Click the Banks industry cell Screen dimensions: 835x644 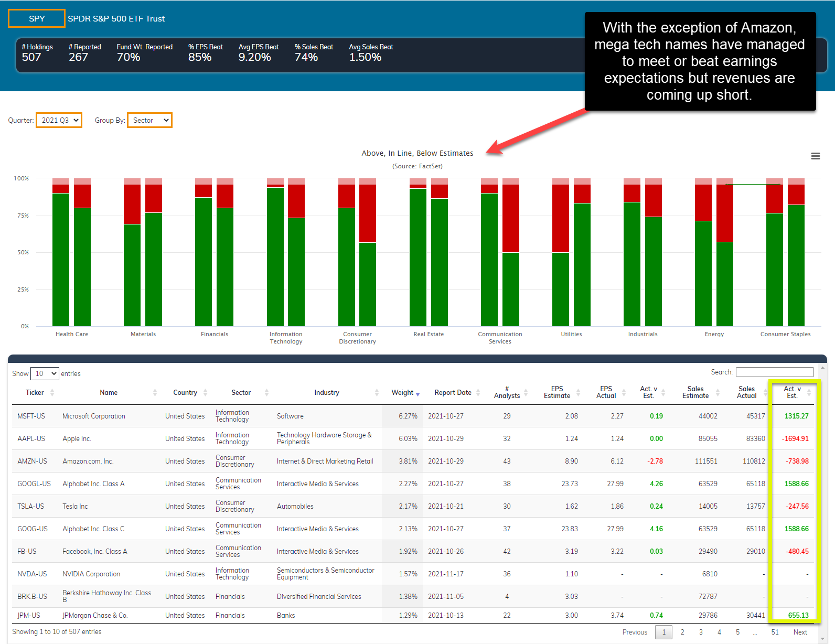[286, 615]
